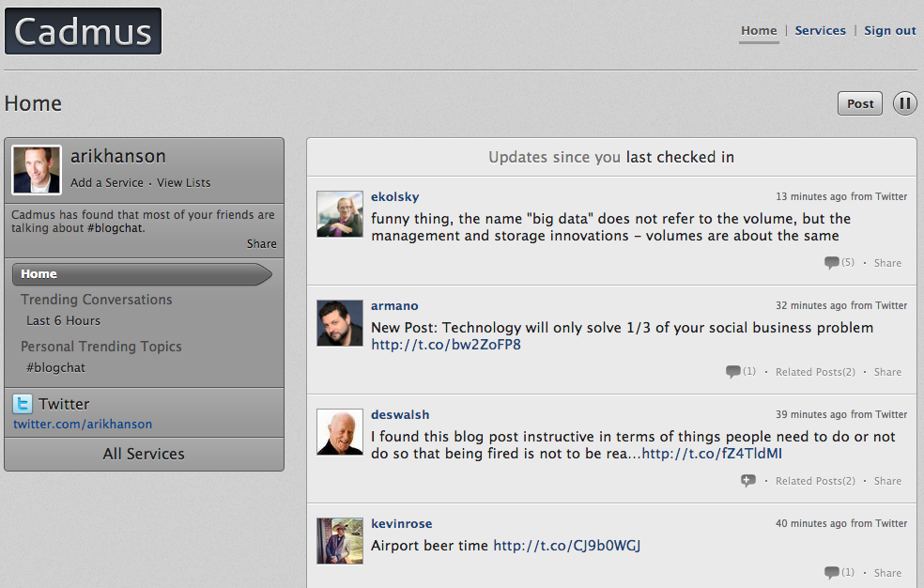This screenshot has height=588, width=924.
Task: Click '40 minutes ago from Twitter' timestamp
Action: (841, 524)
